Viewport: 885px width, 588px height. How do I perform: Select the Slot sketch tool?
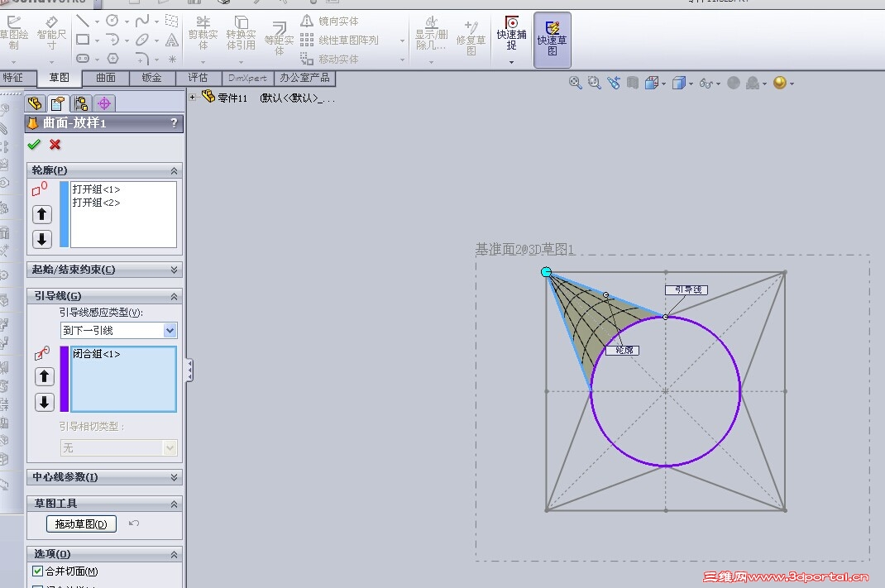pos(83,58)
